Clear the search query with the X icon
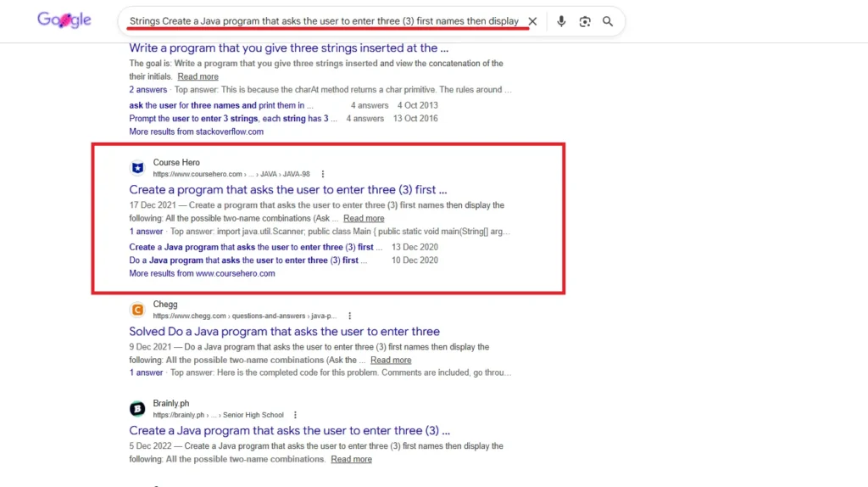This screenshot has height=487, width=868. (x=532, y=21)
